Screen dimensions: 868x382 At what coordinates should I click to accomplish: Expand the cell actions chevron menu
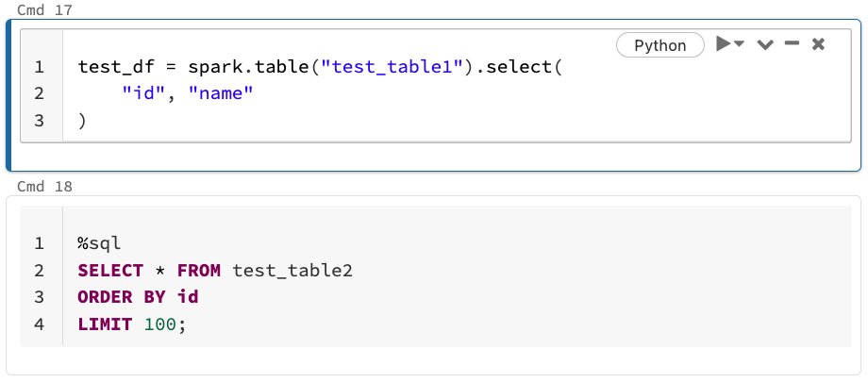[765, 45]
